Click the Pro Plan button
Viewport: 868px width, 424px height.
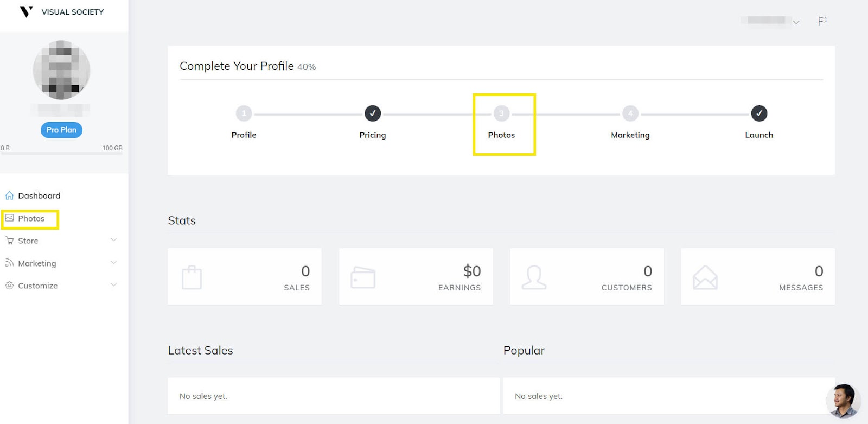point(61,130)
